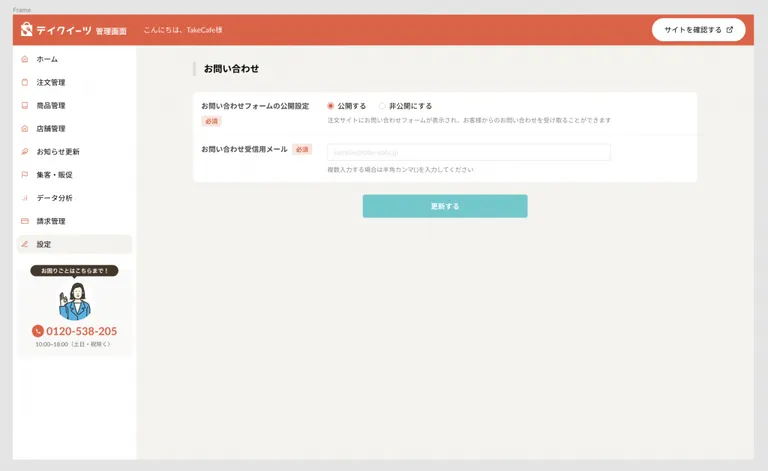
Task: Click the 0120-538-205 phone number
Action: [81, 331]
